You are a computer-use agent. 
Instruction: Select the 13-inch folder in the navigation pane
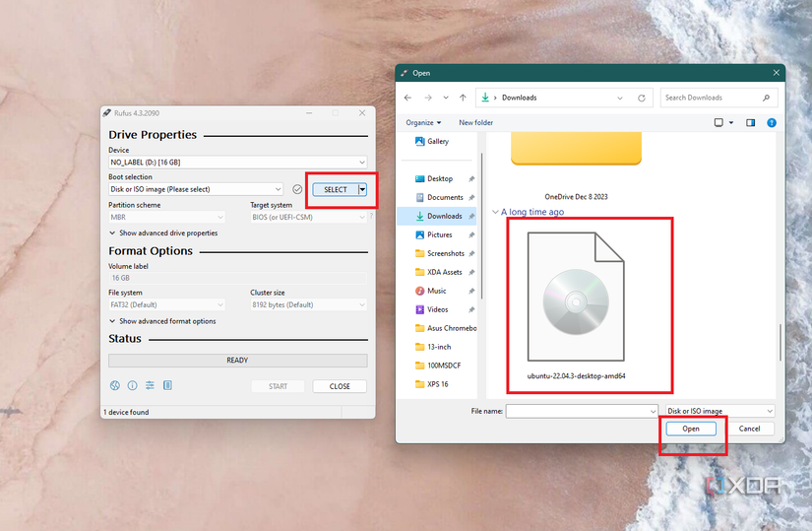click(x=437, y=347)
